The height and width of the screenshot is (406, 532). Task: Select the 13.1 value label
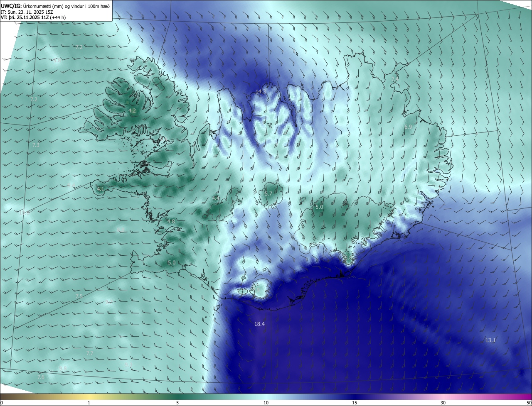click(490, 340)
